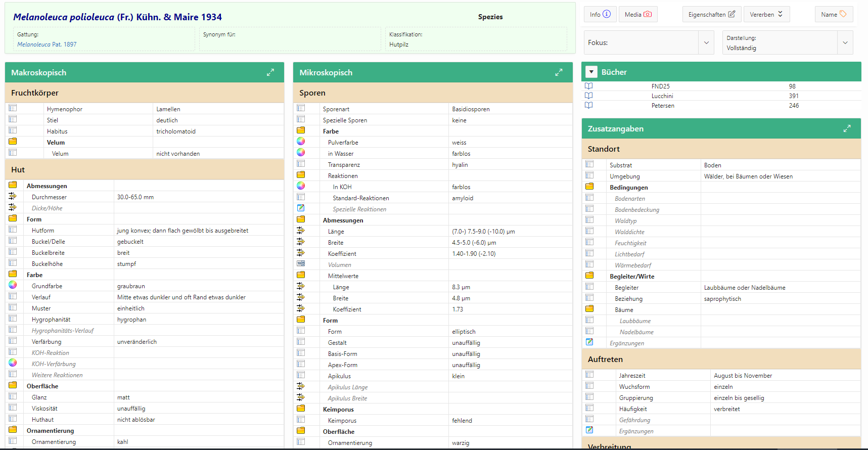
Task: Click the Name tag button
Action: [x=834, y=15]
